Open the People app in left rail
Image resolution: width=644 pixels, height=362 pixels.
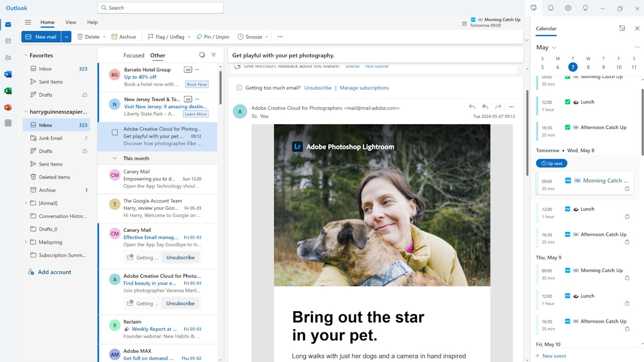pyautogui.click(x=8, y=58)
